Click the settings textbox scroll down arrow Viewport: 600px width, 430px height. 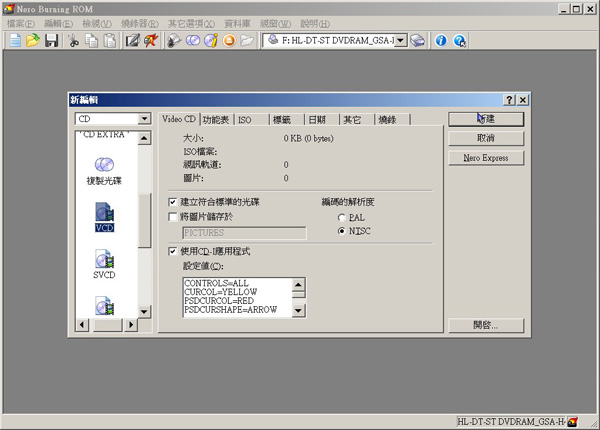(x=298, y=310)
